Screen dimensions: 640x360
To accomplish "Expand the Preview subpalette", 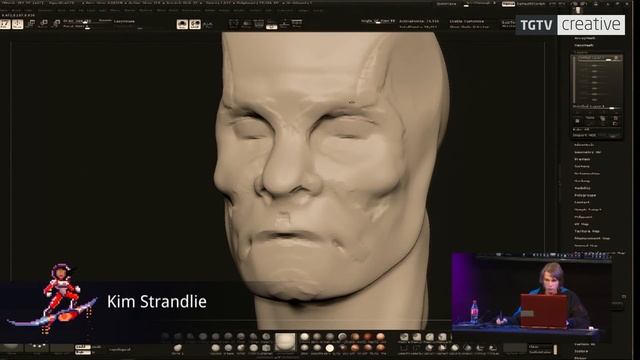I will click(x=582, y=159).
